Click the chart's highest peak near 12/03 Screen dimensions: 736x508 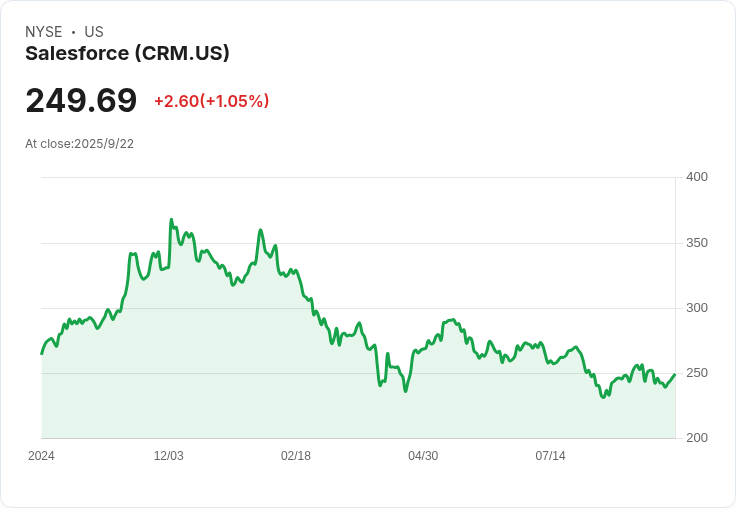tap(171, 219)
